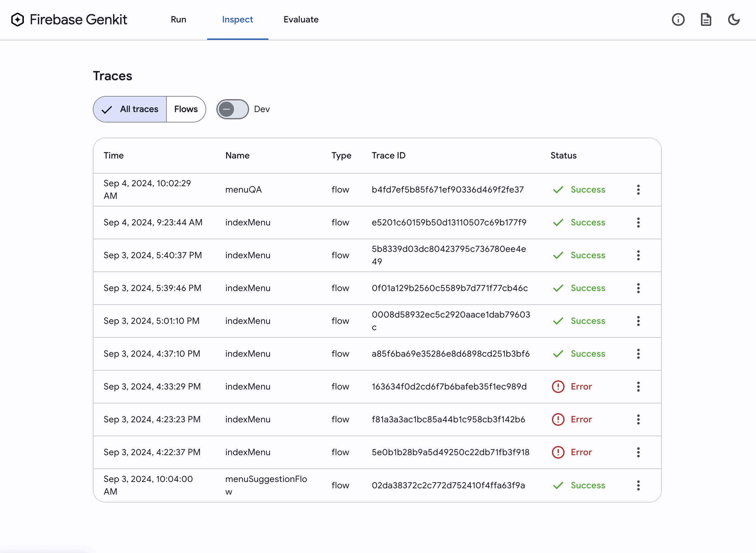Click the Trace ID column header
Screen dimensions: 756x553
coord(388,155)
